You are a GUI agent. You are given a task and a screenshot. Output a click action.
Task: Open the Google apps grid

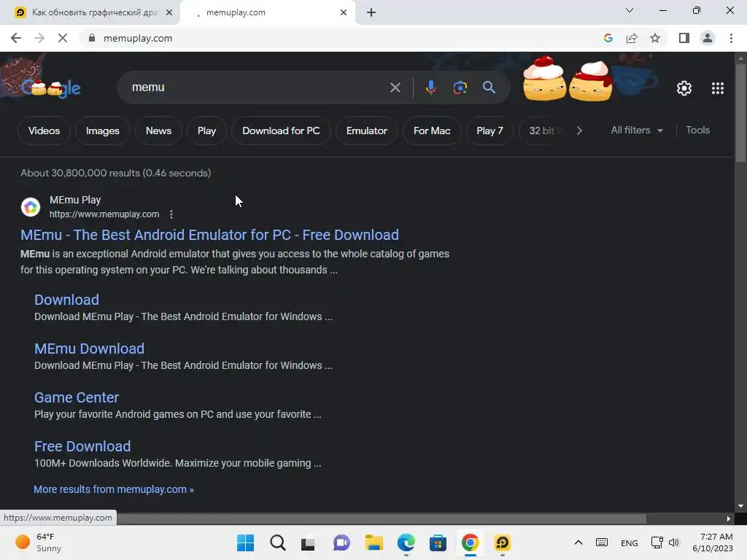[718, 88]
